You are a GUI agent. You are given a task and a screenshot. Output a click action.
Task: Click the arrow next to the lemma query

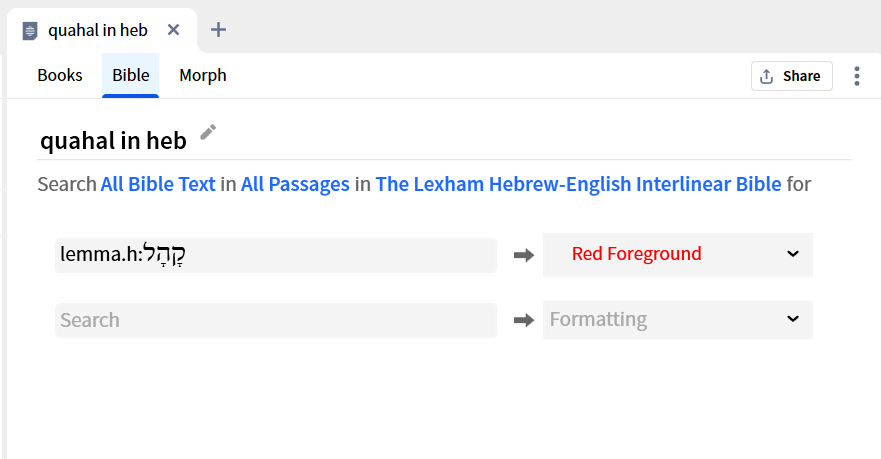[524, 256]
